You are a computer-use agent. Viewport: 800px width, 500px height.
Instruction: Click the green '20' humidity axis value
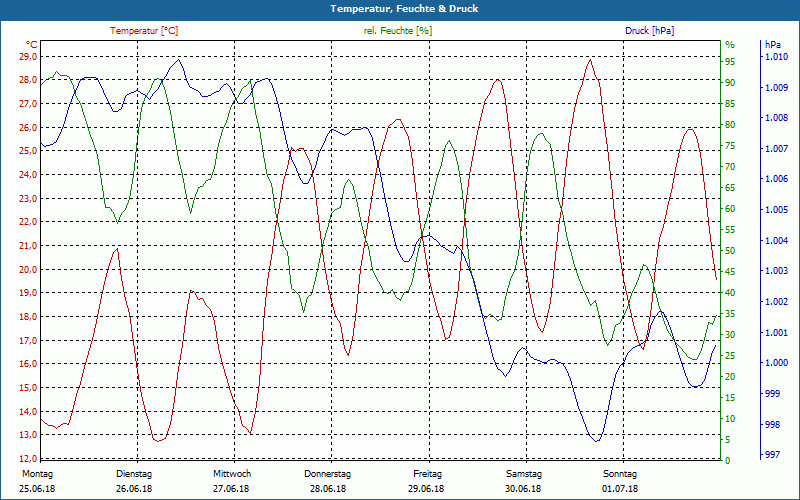click(x=730, y=377)
